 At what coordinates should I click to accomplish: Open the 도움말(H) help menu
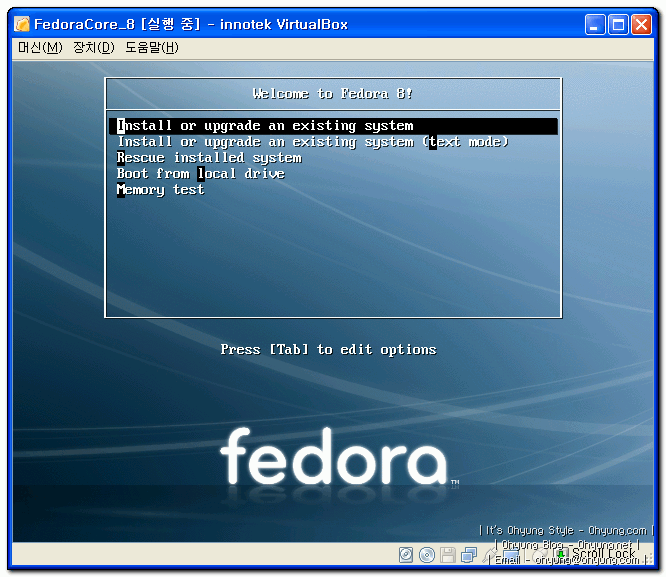pyautogui.click(x=152, y=48)
